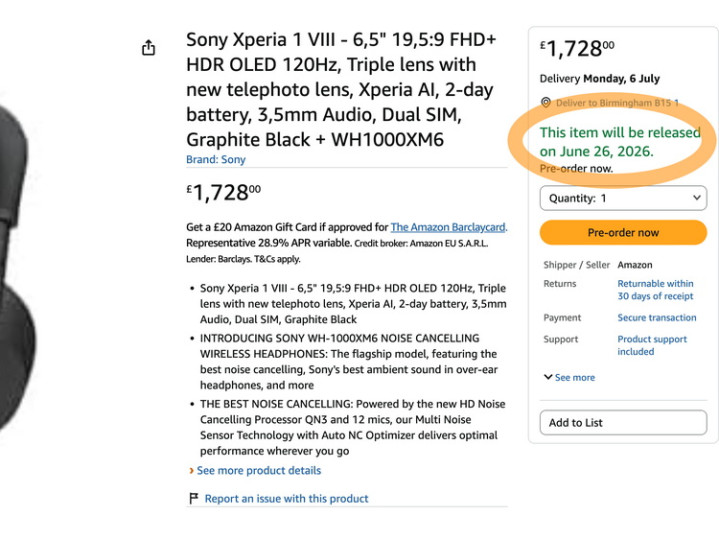Screen dimensions: 719x539
Task: Click the release date message in green
Action: pyautogui.click(x=620, y=142)
